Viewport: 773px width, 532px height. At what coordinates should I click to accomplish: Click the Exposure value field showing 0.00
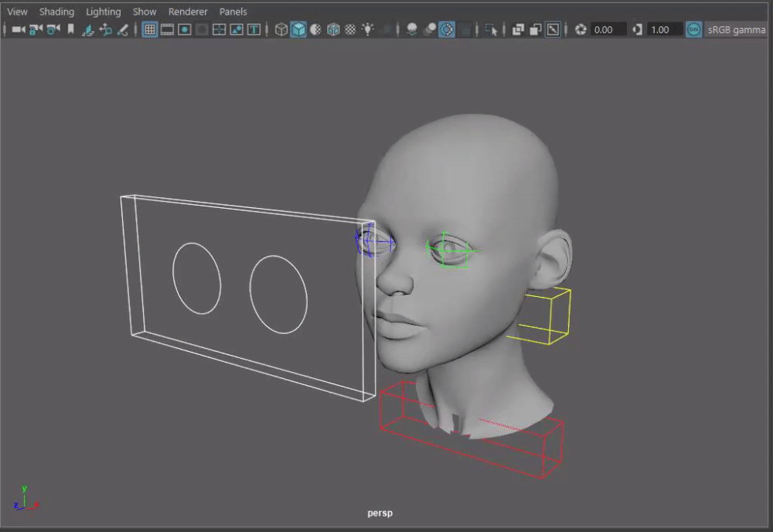(608, 29)
